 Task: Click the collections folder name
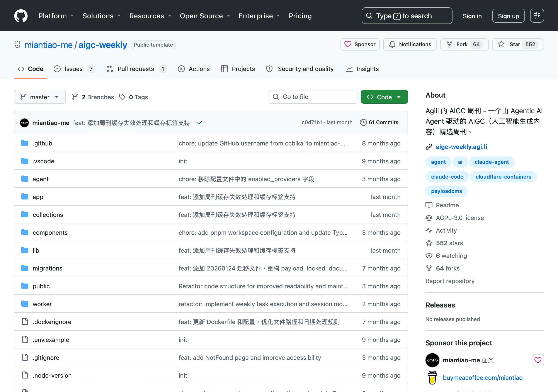(x=48, y=215)
